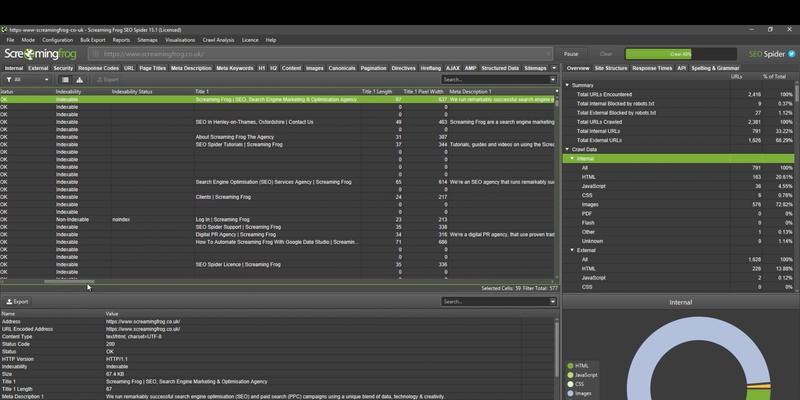This screenshot has height=400, width=800.
Task: Click the app icon in title bar
Action: coord(4,30)
